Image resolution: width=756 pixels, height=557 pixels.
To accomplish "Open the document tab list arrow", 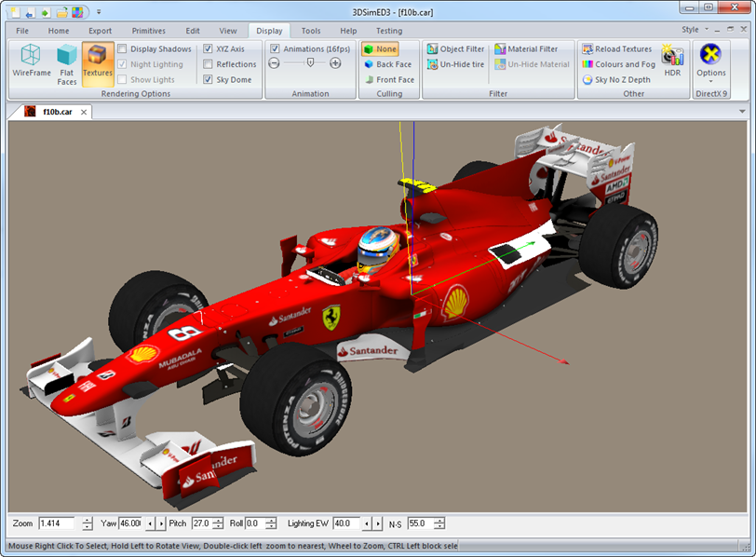I will coord(742,112).
